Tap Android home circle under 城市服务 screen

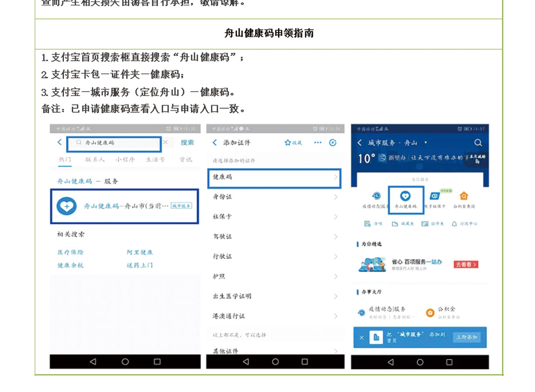tap(420, 362)
